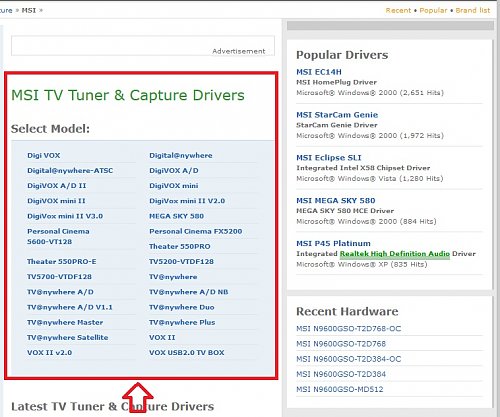Click the MSI HomePlug Driver description
The image size is (500, 417).
[x=336, y=82]
